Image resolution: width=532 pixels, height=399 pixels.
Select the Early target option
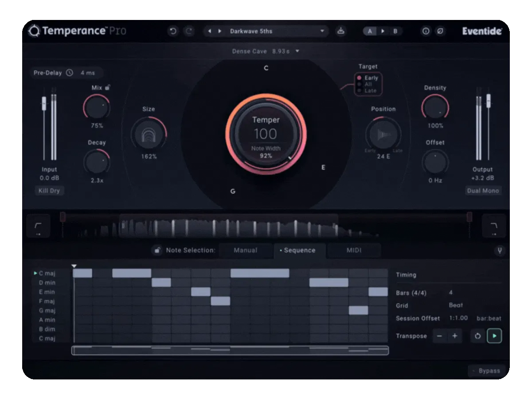[368, 78]
